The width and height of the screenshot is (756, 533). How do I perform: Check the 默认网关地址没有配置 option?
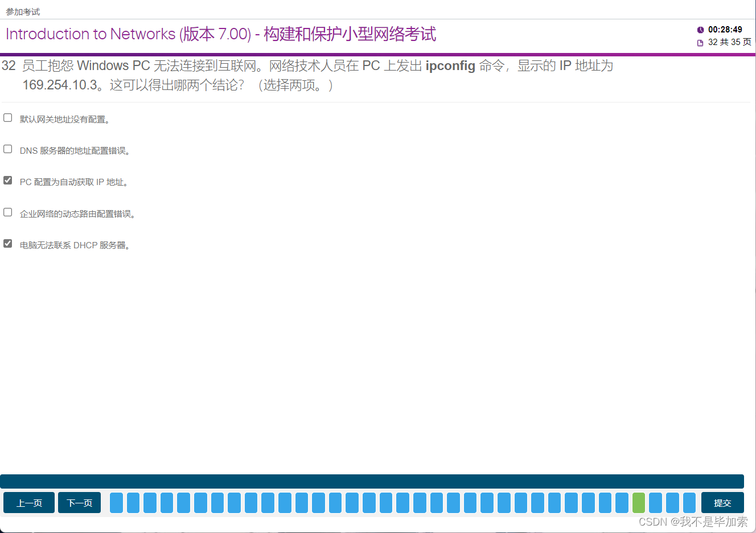pyautogui.click(x=7, y=117)
